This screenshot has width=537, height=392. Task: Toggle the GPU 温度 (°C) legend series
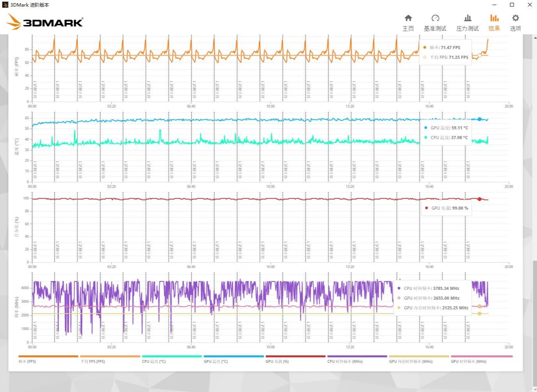234,358
